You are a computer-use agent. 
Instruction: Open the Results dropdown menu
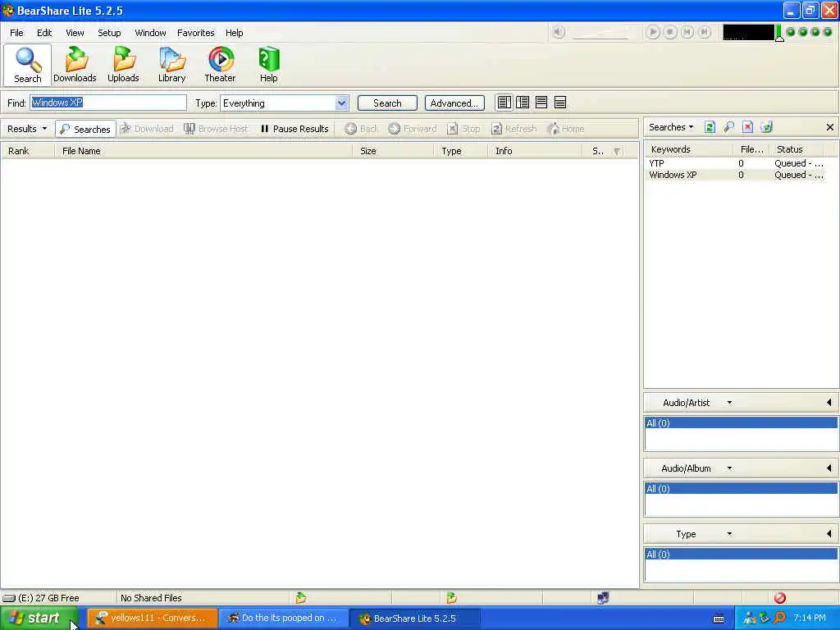pyautogui.click(x=27, y=129)
